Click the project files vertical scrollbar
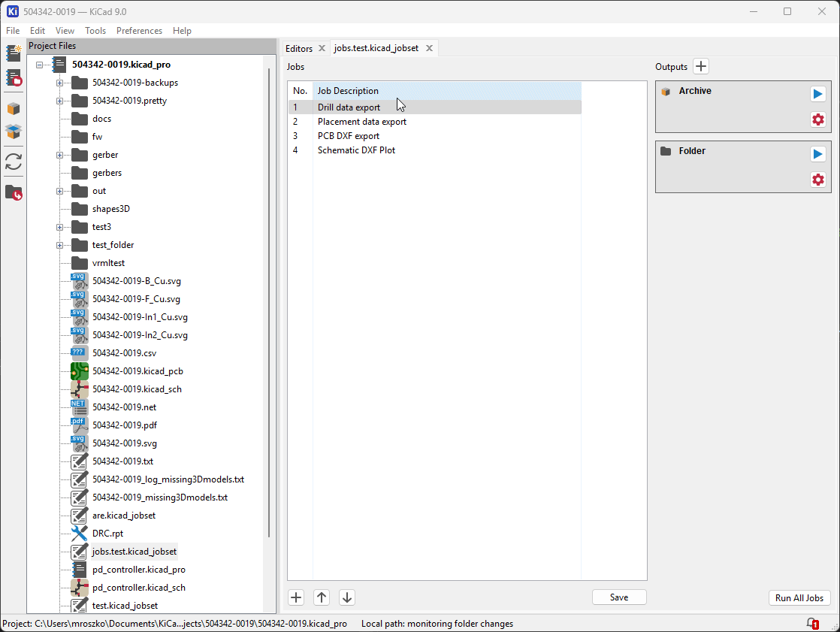The image size is (840, 632). [x=269, y=301]
